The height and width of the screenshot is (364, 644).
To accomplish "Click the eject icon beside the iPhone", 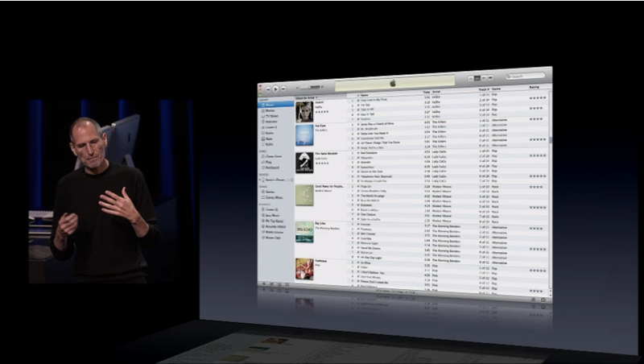I will point(291,180).
